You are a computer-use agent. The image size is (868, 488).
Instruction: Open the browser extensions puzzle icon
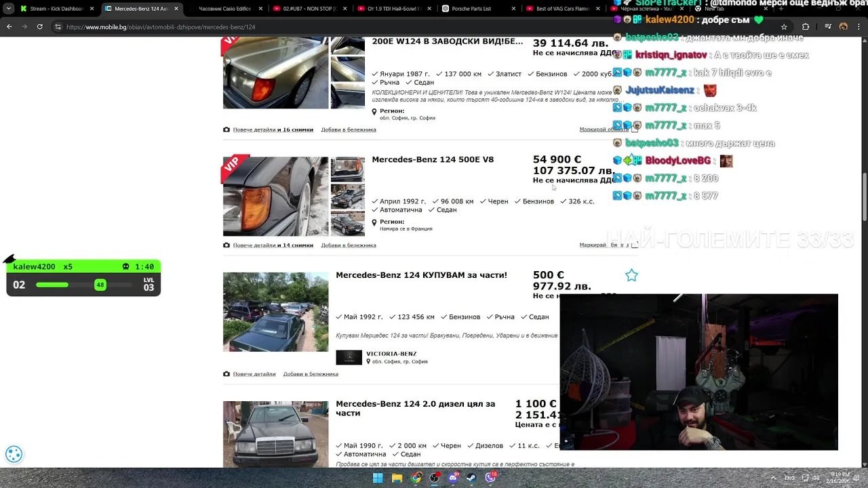coord(806,27)
